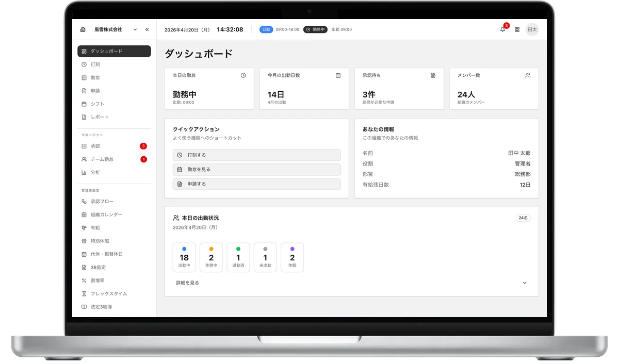Collapse the sidebar with double-chevron icon
This screenshot has height=364, width=619.
(147, 29)
